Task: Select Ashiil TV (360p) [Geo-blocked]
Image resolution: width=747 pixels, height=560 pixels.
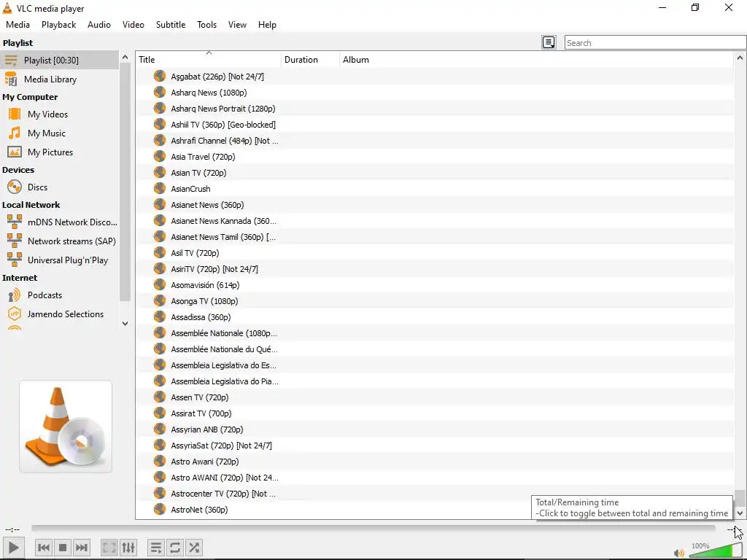Action: (x=223, y=125)
